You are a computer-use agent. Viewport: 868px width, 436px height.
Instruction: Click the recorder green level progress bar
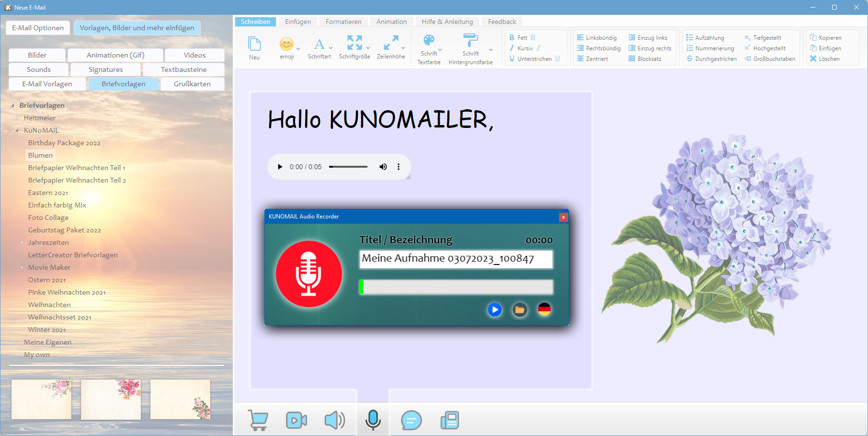coord(456,287)
